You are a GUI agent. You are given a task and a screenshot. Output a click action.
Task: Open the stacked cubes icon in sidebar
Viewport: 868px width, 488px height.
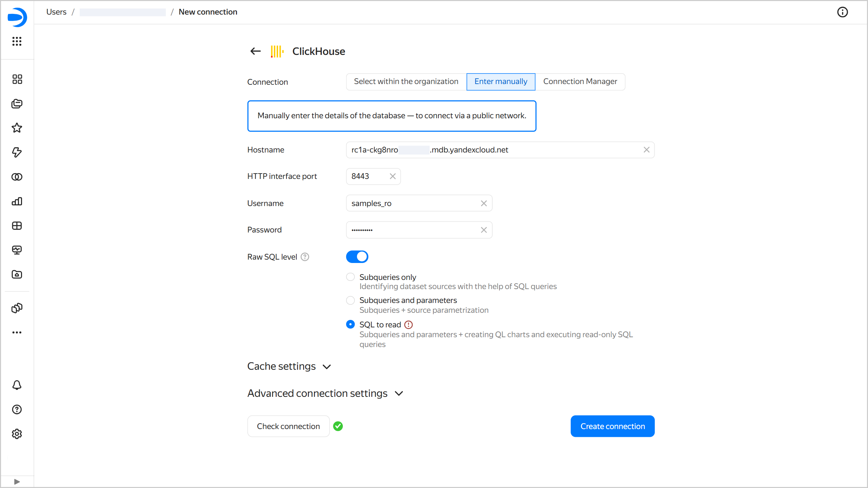(x=17, y=308)
